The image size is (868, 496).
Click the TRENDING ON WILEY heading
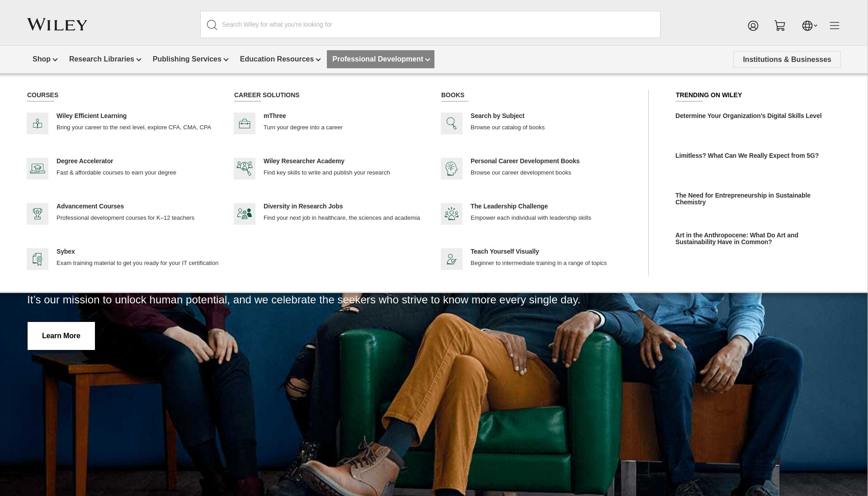708,95
